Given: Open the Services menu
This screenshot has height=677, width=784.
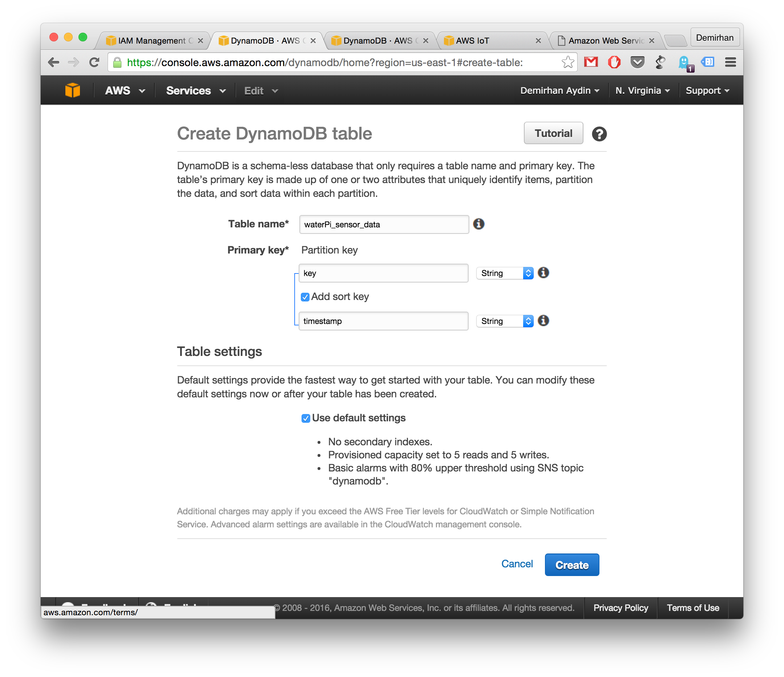Looking at the screenshot, I should tap(195, 91).
